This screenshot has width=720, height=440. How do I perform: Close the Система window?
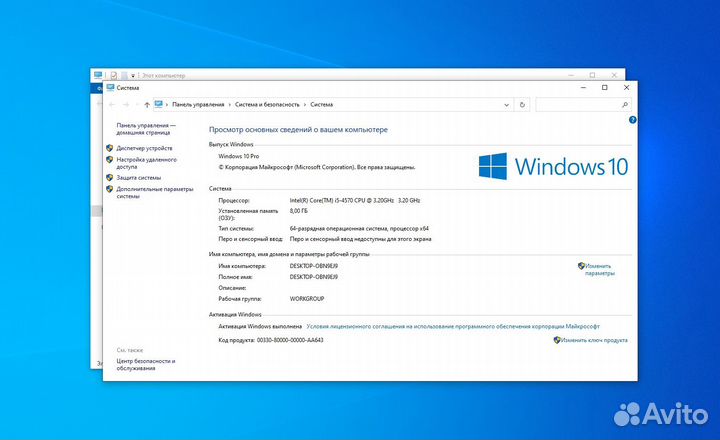pyautogui.click(x=626, y=87)
